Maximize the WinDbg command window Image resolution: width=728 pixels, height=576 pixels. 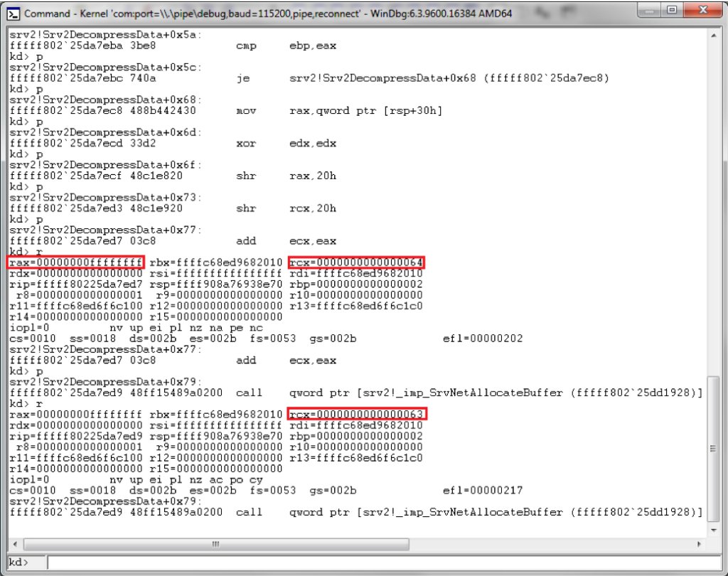pyautogui.click(x=672, y=10)
